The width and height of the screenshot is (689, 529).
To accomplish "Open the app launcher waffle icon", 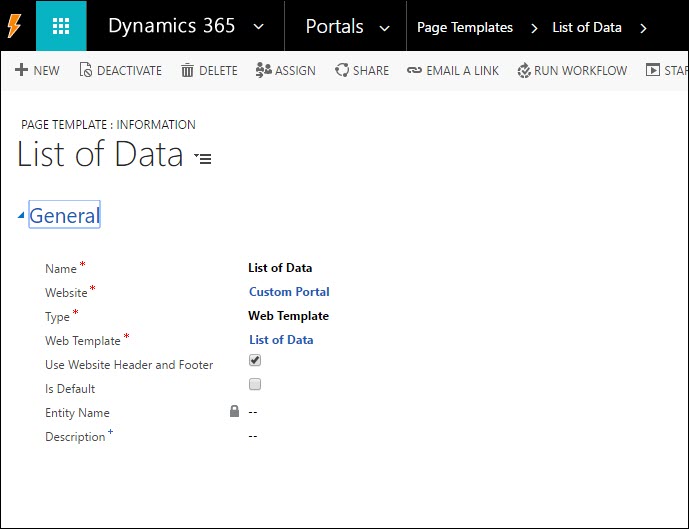I will 61,26.
